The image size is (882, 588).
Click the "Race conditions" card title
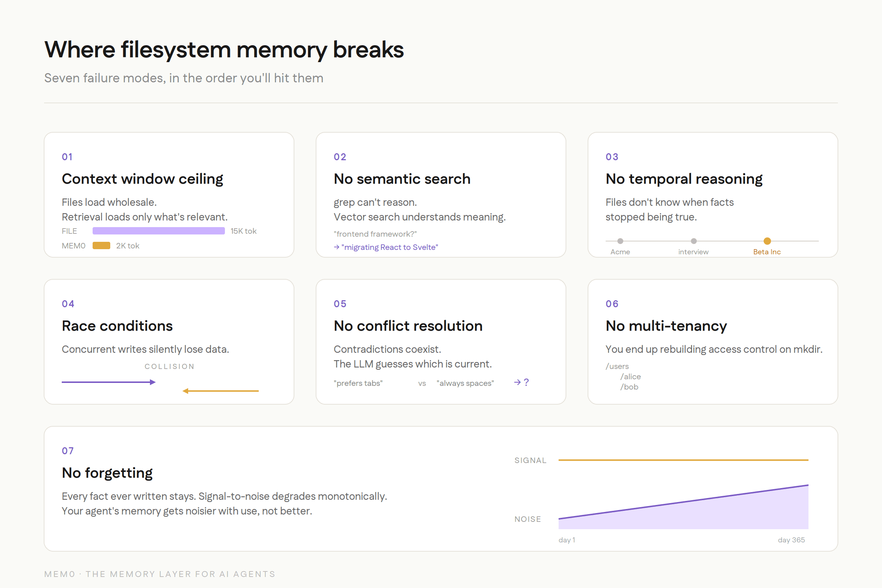click(x=117, y=326)
